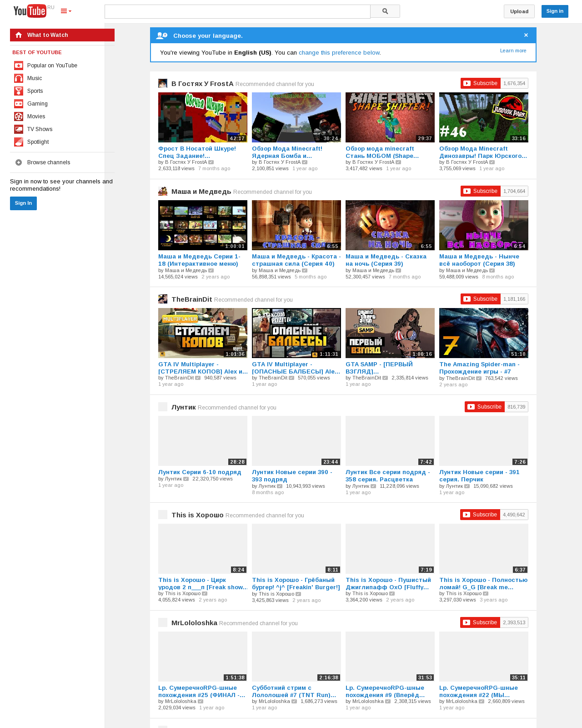Click the language banner people icon
This screenshot has width=582, height=728.
[161, 35]
